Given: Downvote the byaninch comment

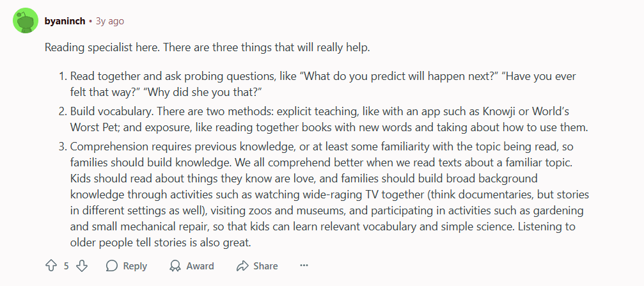Looking at the screenshot, I should point(82,266).
